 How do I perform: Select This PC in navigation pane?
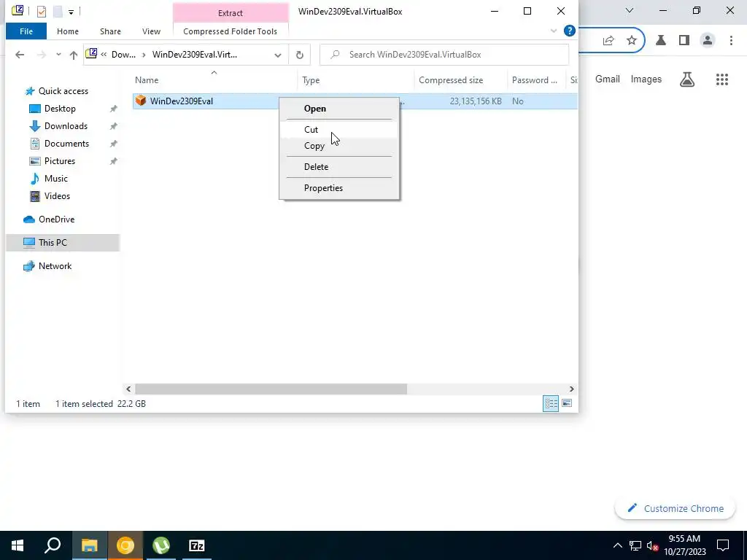pos(53,243)
